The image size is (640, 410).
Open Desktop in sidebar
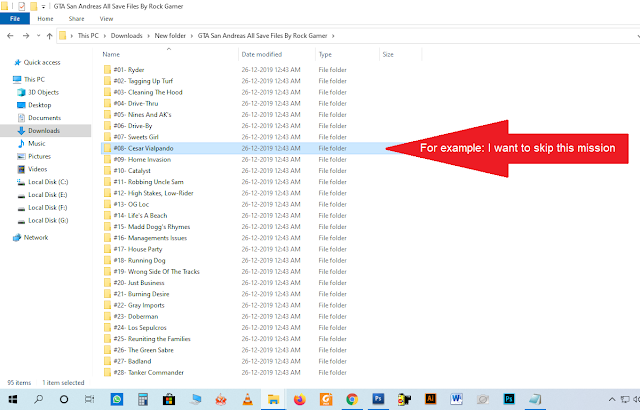click(40, 105)
